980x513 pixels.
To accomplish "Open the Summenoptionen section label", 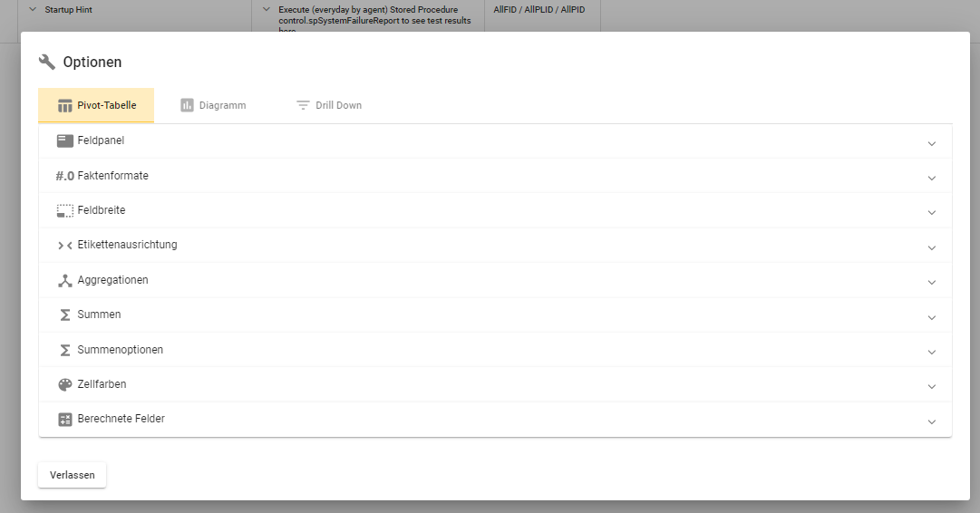I will click(120, 350).
